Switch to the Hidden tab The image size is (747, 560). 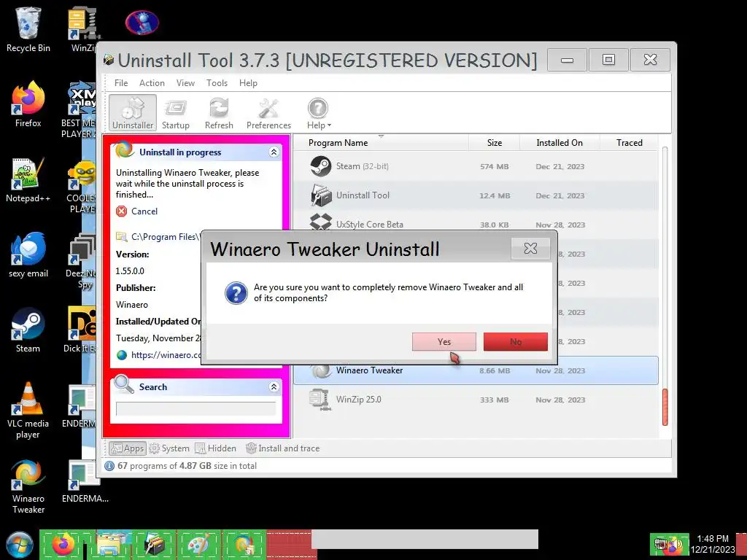216,448
